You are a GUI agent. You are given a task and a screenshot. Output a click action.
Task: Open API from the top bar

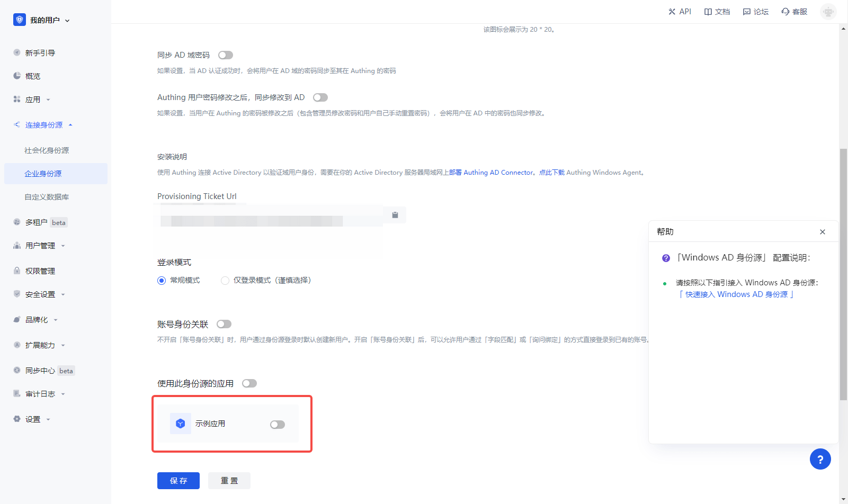[680, 12]
